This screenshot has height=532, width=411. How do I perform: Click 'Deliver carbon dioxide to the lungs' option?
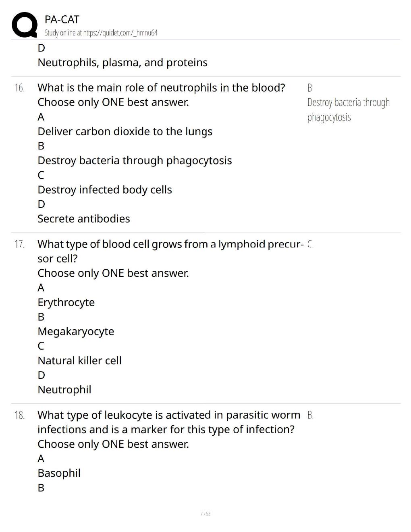(125, 132)
